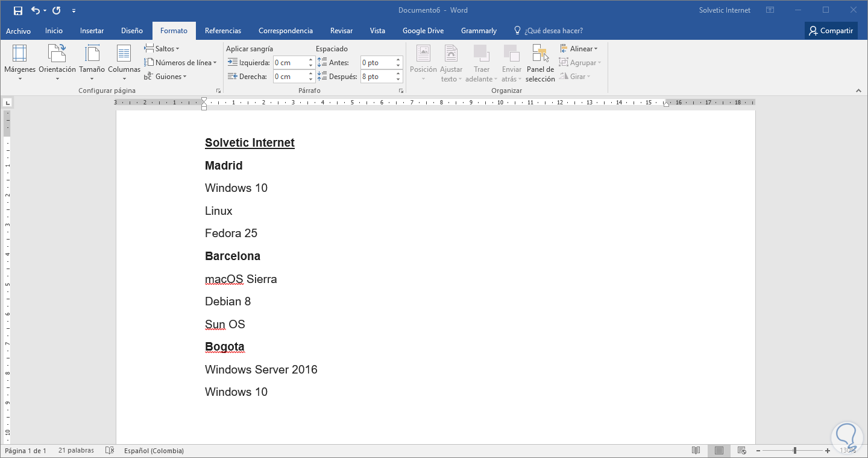Open Ribbon Display Options

tap(770, 10)
